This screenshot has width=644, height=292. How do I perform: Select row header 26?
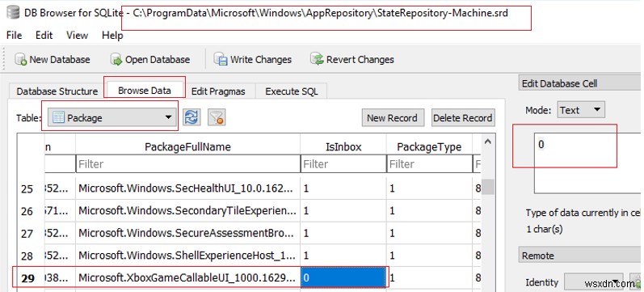coord(27,211)
